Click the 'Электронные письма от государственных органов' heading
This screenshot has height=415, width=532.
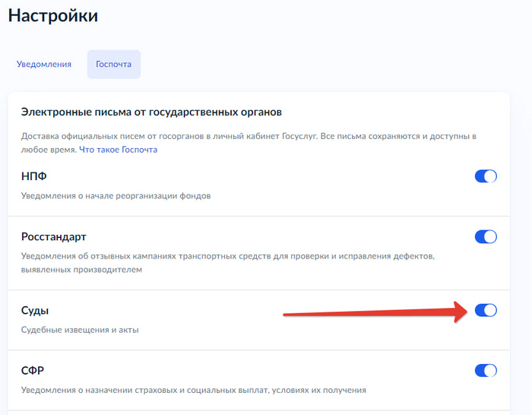151,112
